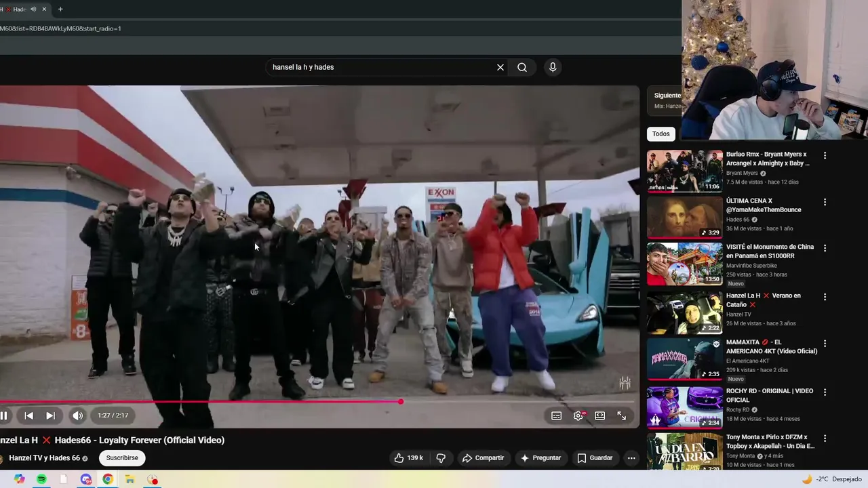Close the current browser tab
Viewport: 868px width, 488px height.
coord(45,9)
